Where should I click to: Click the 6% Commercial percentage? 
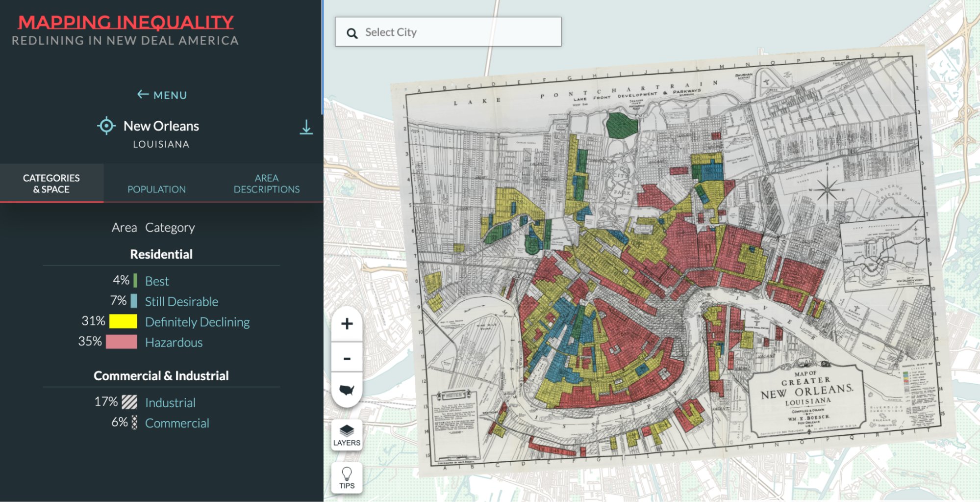click(x=120, y=422)
